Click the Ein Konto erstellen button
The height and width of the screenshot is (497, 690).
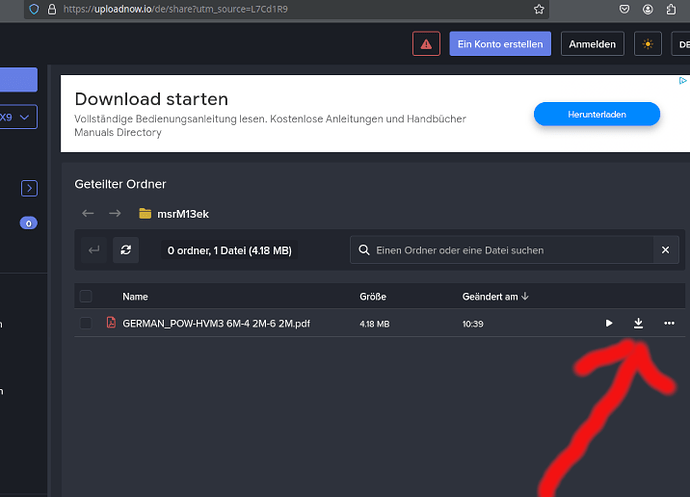[500, 44]
